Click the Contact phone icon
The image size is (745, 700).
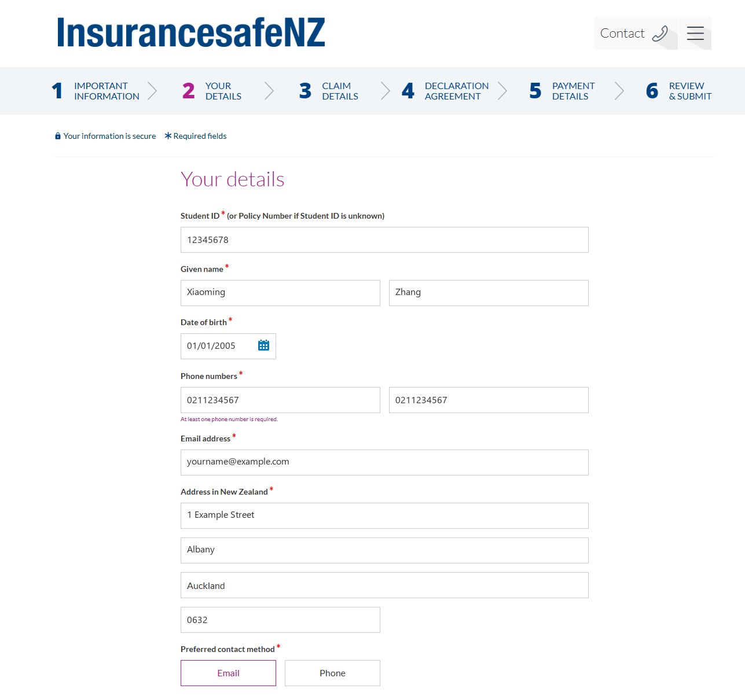pos(660,34)
